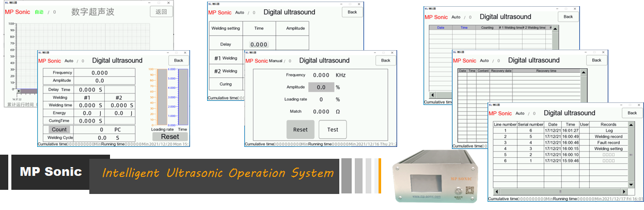
Task: Select the Curing row label
Action: coord(226,84)
